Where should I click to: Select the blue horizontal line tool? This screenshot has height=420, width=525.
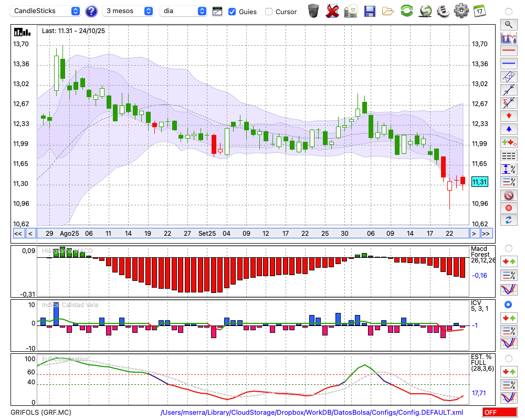click(x=508, y=64)
